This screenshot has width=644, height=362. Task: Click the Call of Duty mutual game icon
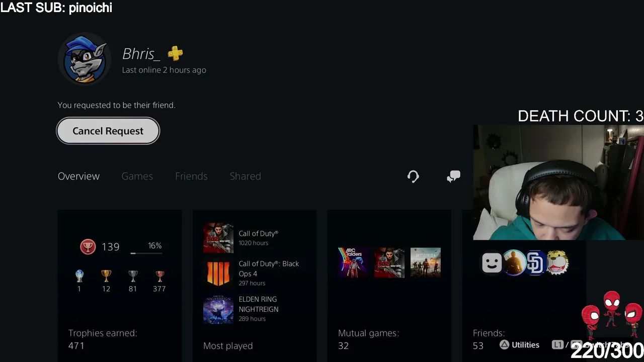[389, 262]
